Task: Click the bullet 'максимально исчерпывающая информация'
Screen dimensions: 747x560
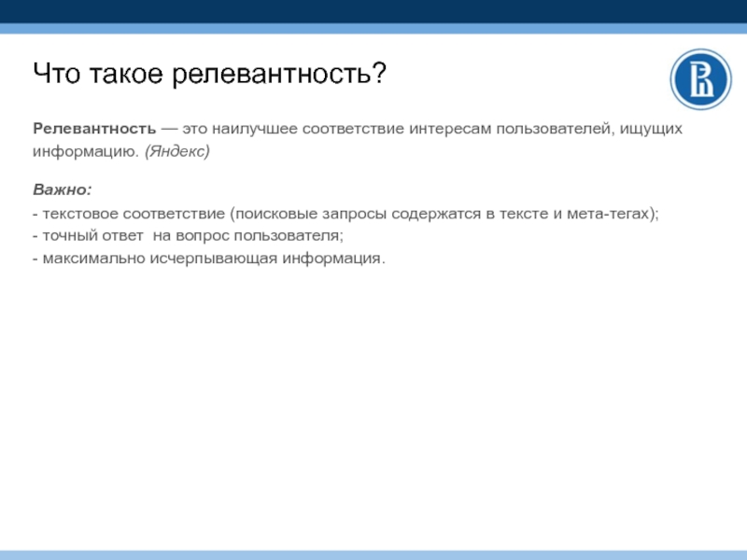Action: [208, 259]
